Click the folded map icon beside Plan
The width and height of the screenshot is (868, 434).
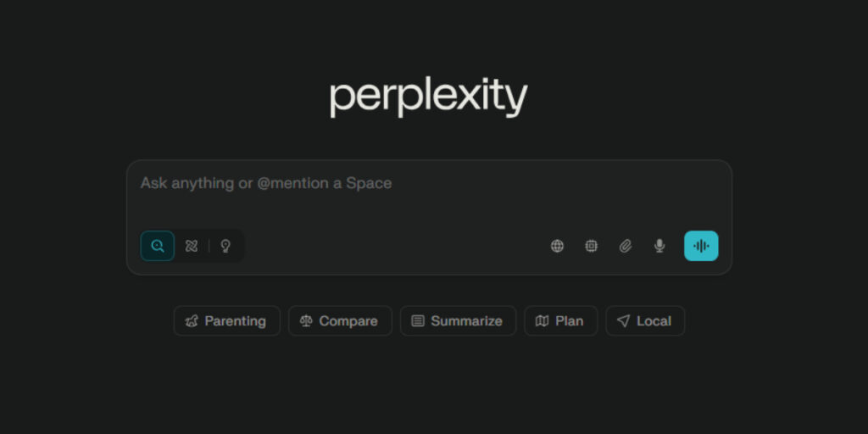click(x=542, y=321)
